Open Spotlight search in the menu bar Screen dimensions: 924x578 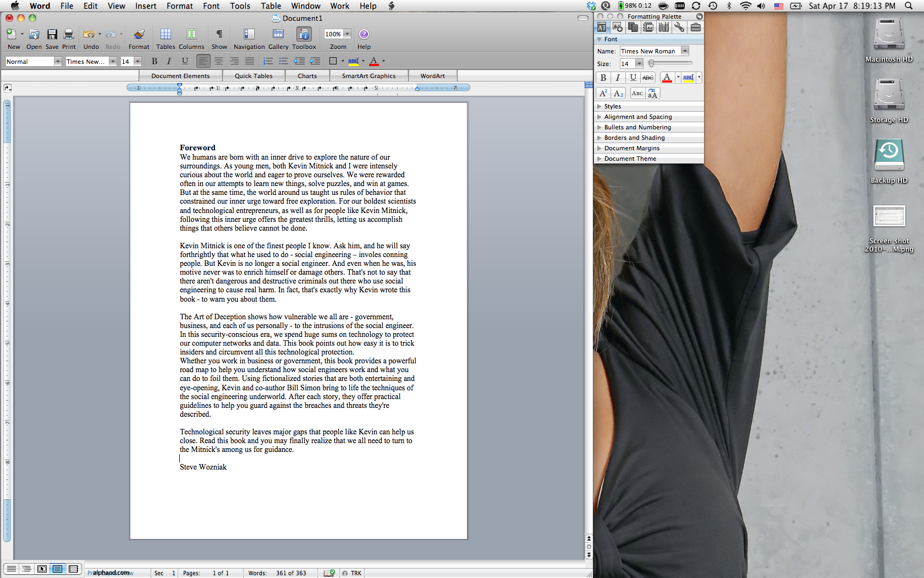(909, 6)
